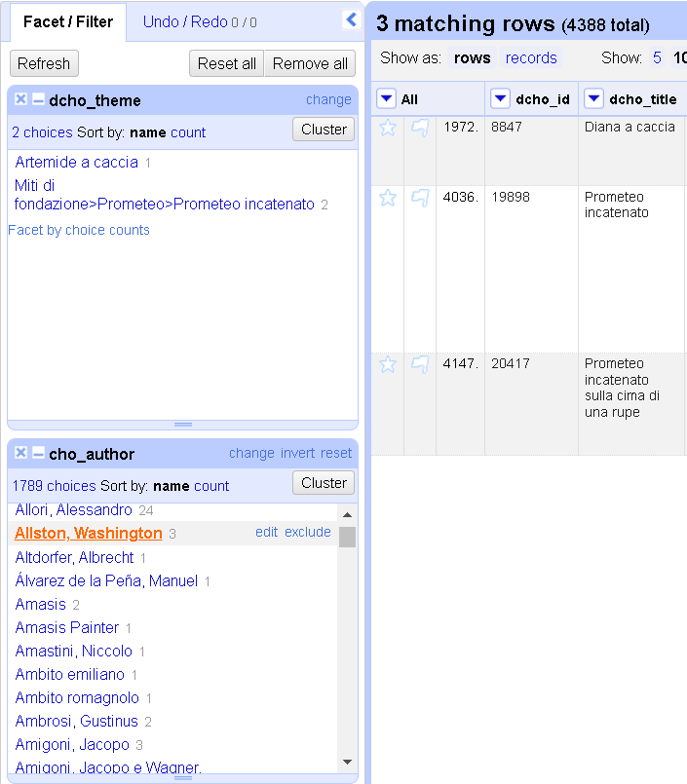Invert the cho_author facet selection
Viewport: 687px width, 784px height.
point(297,453)
